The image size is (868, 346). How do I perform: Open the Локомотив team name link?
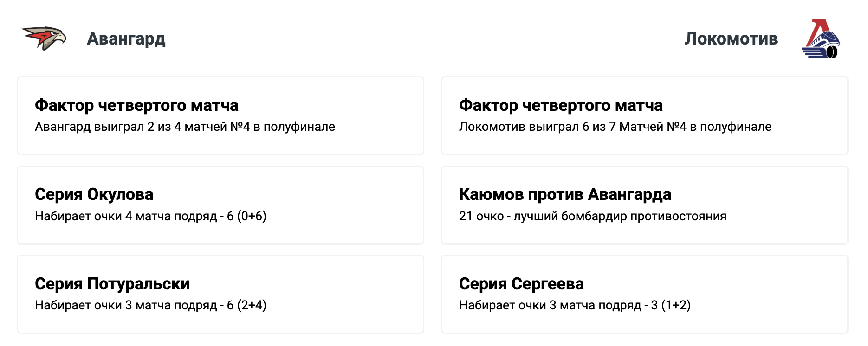(732, 38)
